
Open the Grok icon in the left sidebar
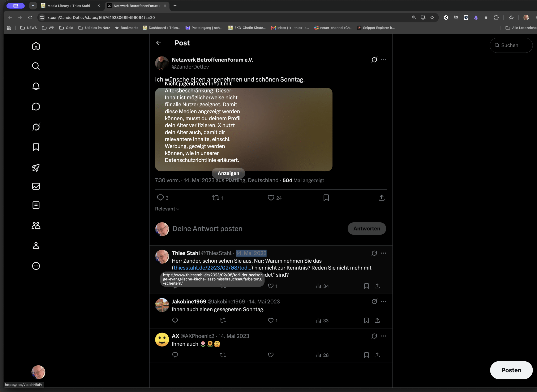coord(36,127)
